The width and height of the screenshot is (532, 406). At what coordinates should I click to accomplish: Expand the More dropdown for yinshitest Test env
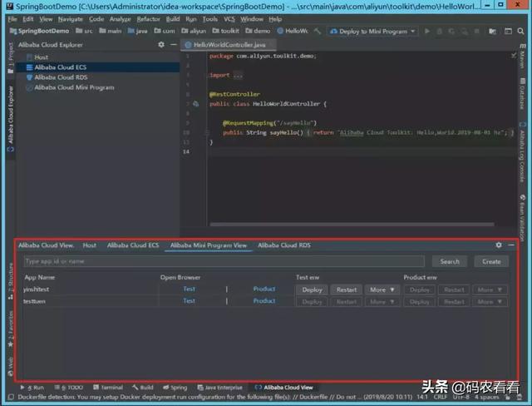(x=382, y=290)
